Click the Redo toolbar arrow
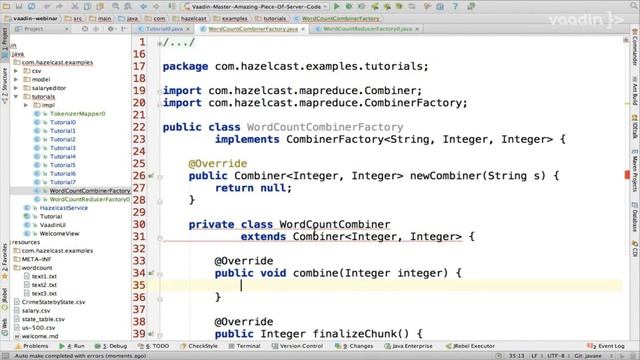This screenshot has width=640, height=360. 60,7
